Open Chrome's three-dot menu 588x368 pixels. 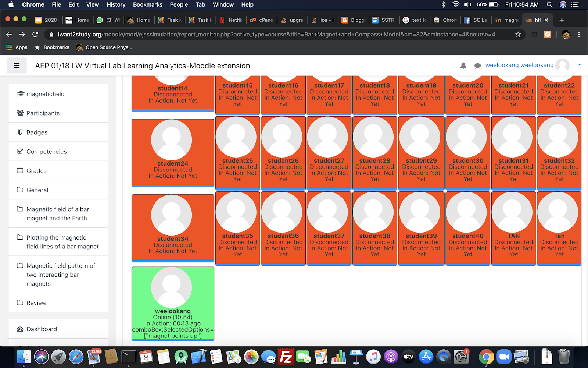pos(579,34)
